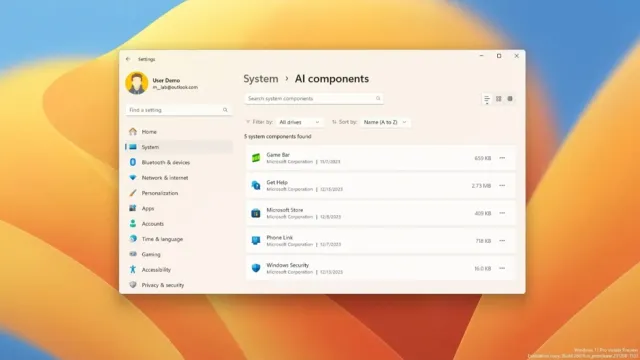Click the 409 KB size value
The image size is (640, 360).
[x=483, y=213]
